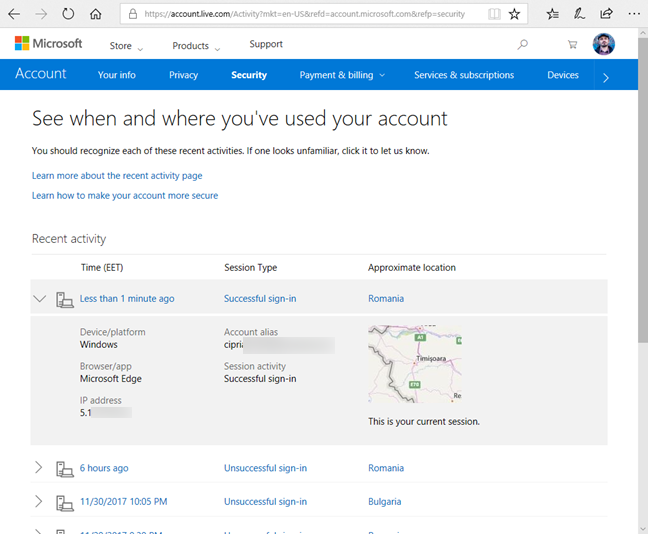The image size is (648, 534).
Task: Click the 'Windows' device/platform value
Action: [x=98, y=344]
